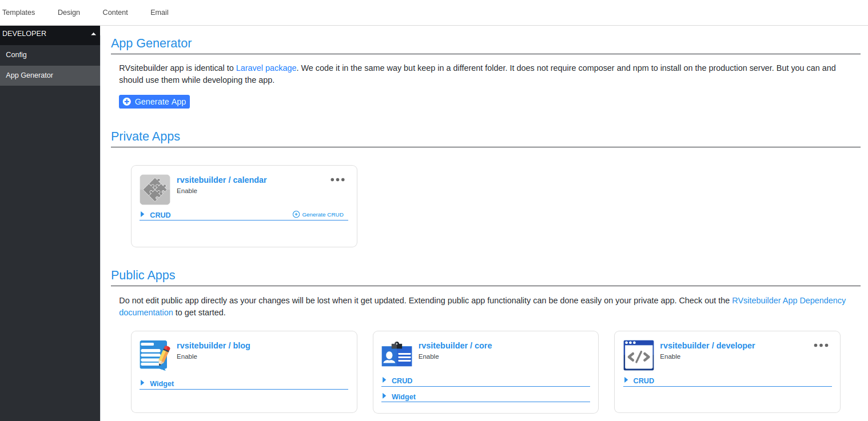The image size is (868, 421).
Task: Collapse the DEVELOPER sidebar section arrow
Action: [x=93, y=34]
